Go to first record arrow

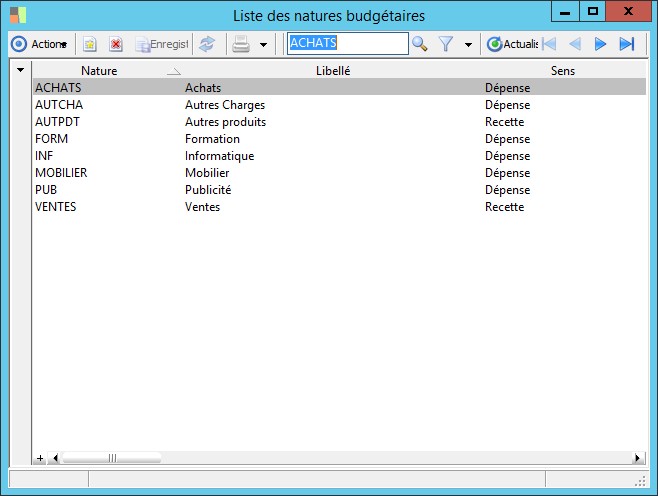[549, 44]
